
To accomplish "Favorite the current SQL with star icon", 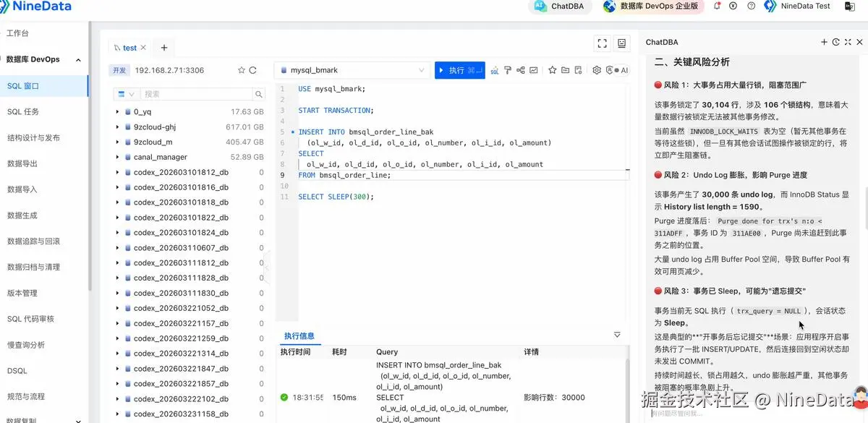I will pos(553,70).
